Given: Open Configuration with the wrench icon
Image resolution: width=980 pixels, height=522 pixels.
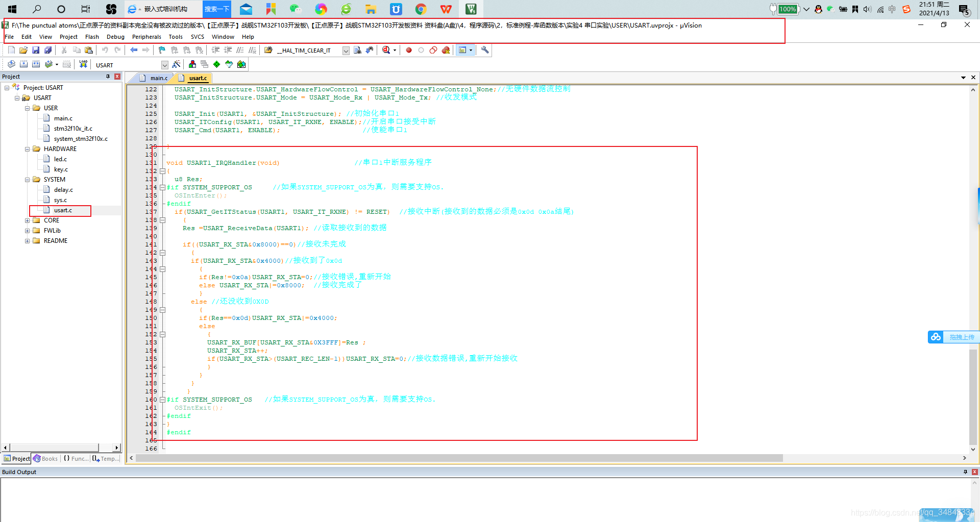Looking at the screenshot, I should [x=485, y=50].
